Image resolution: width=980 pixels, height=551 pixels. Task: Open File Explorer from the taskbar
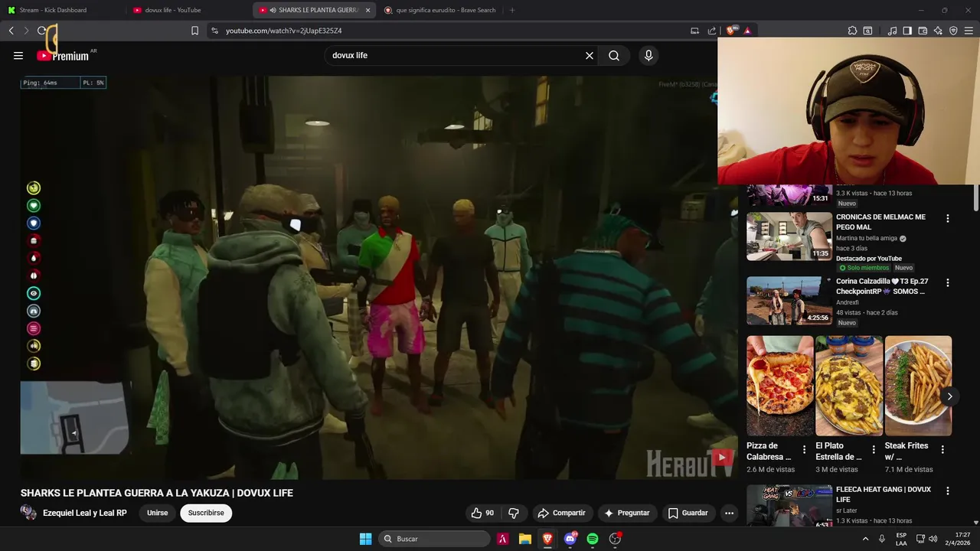tap(525, 539)
